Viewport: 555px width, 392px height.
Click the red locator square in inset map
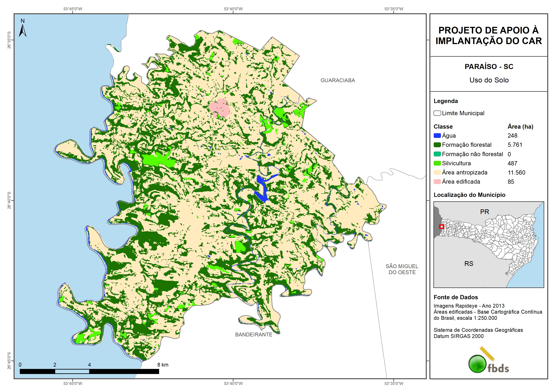(441, 227)
